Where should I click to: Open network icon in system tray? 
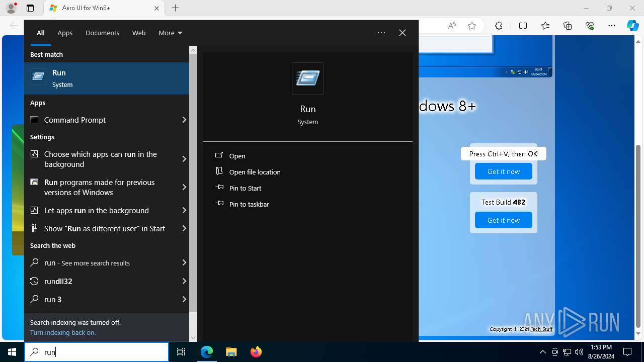click(567, 352)
